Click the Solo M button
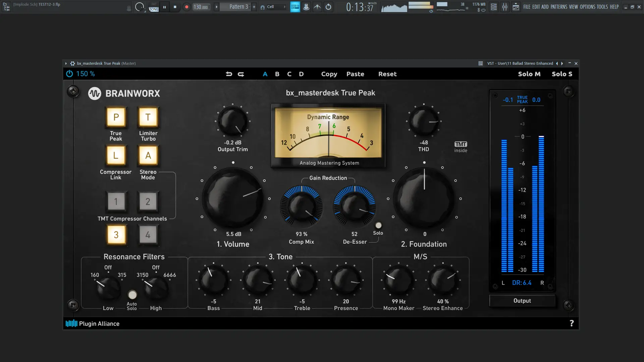The height and width of the screenshot is (362, 644). [x=529, y=74]
